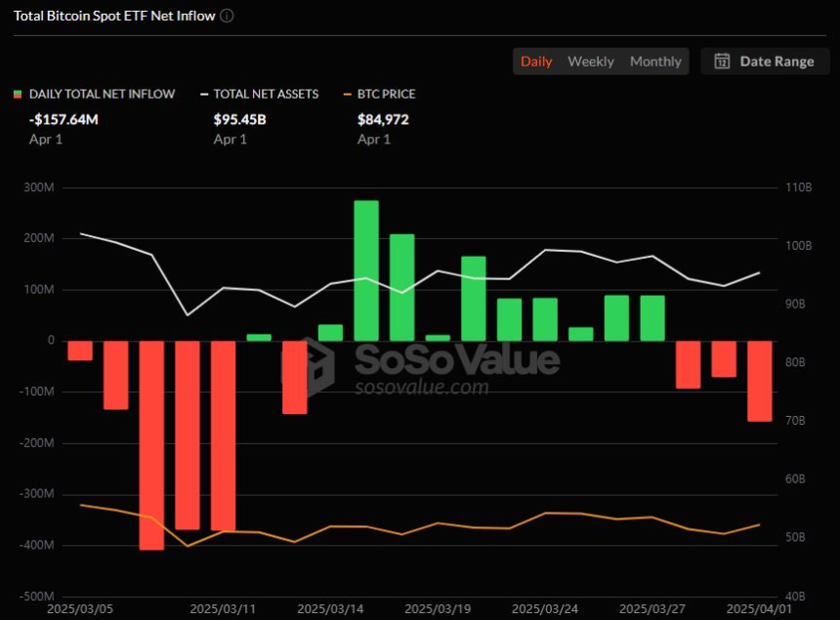Click the 2025/03/19 date axis label

tap(438, 609)
